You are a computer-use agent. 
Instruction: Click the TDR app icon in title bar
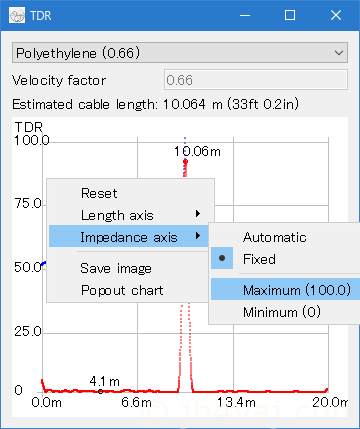point(17,15)
